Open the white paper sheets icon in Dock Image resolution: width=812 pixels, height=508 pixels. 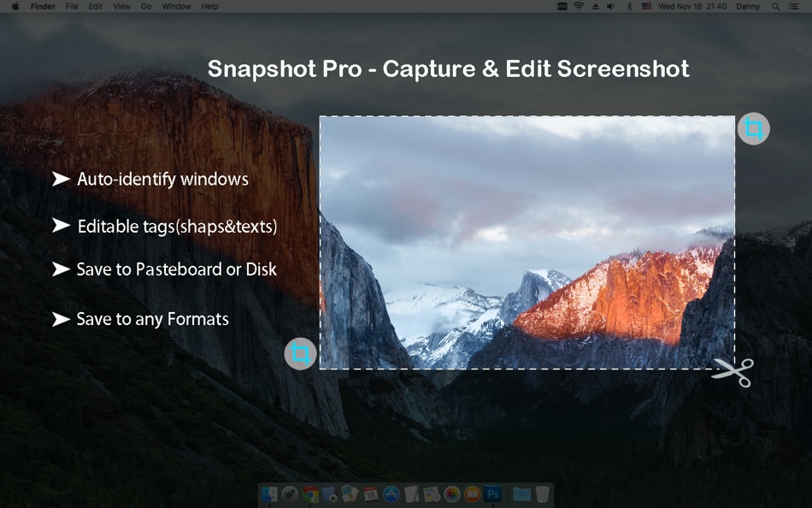click(x=411, y=494)
